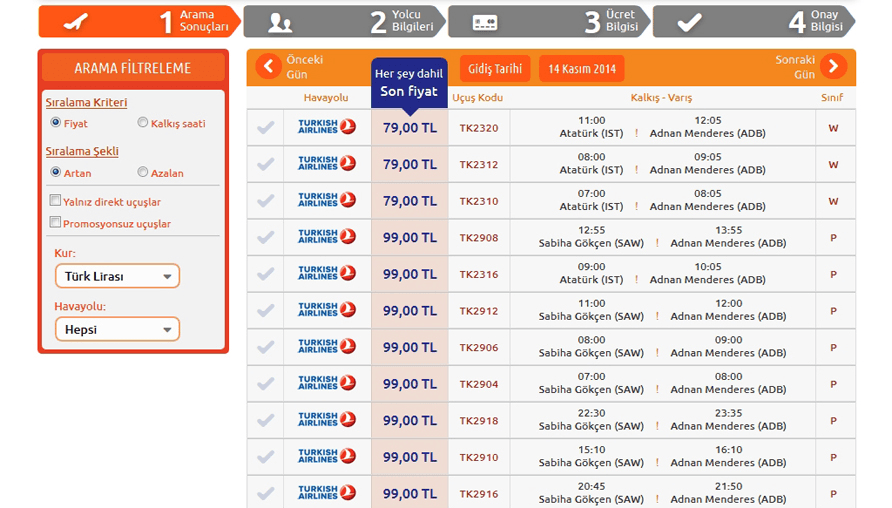Open the Kur currency dropdown
The image size is (892, 508).
point(117,276)
